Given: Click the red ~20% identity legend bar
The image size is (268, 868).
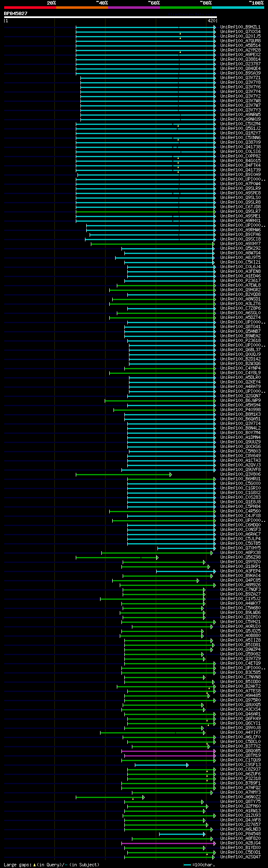Looking at the screenshot, I should [30, 8].
